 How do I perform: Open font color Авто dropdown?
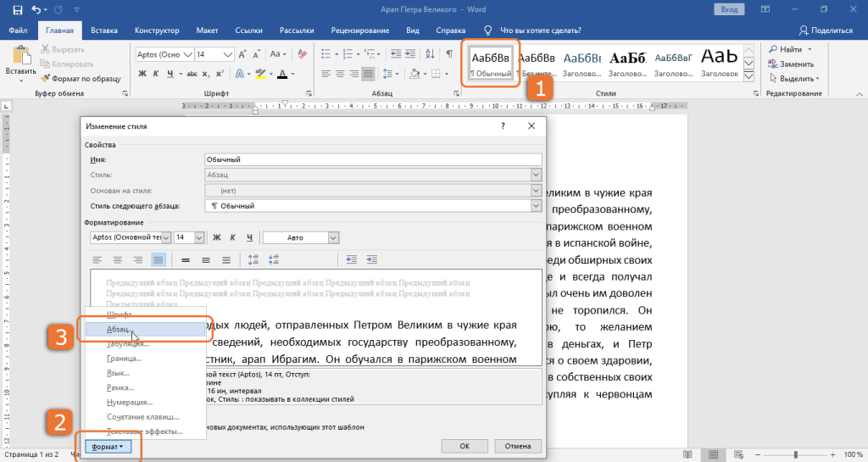(333, 237)
